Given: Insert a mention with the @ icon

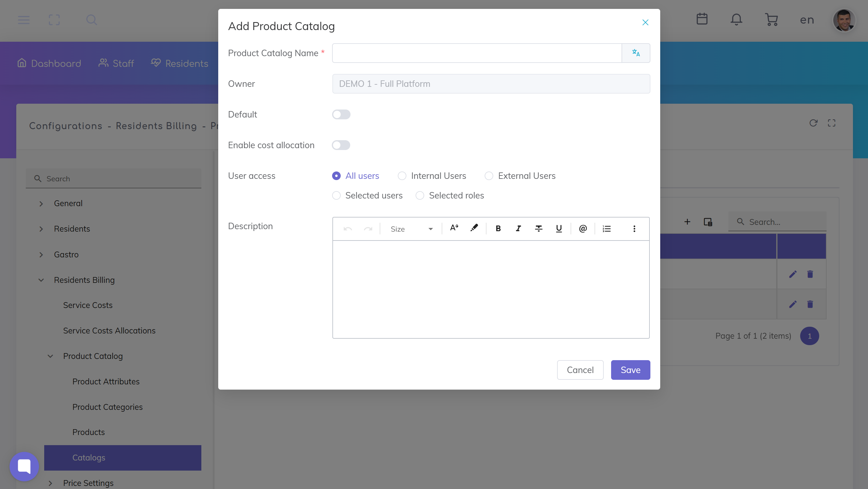Looking at the screenshot, I should [x=583, y=229].
